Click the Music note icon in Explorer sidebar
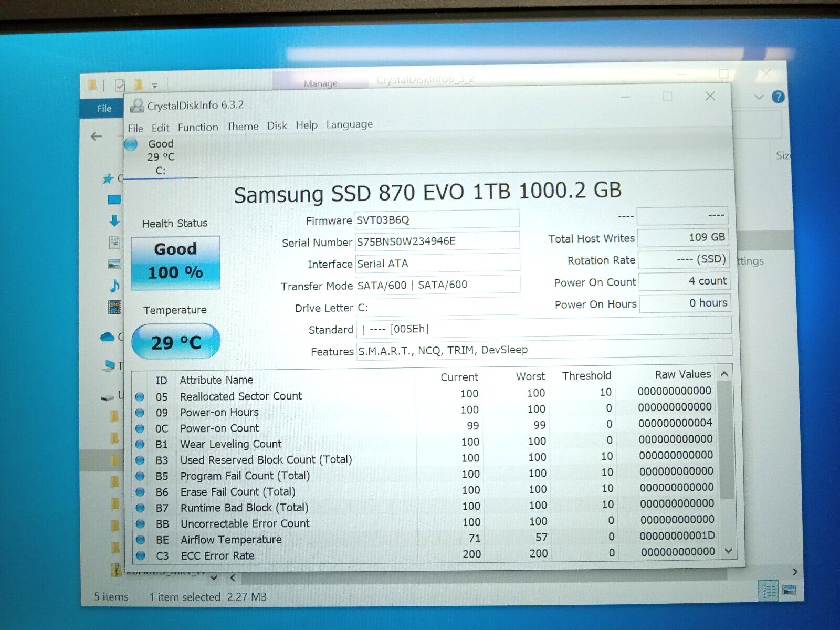840x630 pixels. pyautogui.click(x=114, y=286)
